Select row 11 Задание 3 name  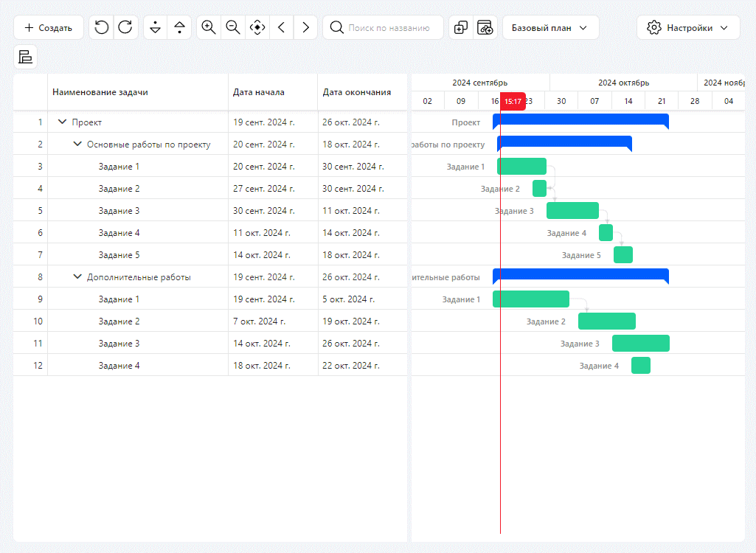(119, 344)
